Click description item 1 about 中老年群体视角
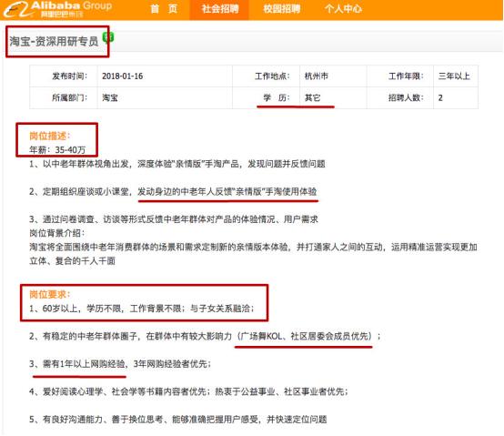504x436 pixels. pyautogui.click(x=177, y=164)
